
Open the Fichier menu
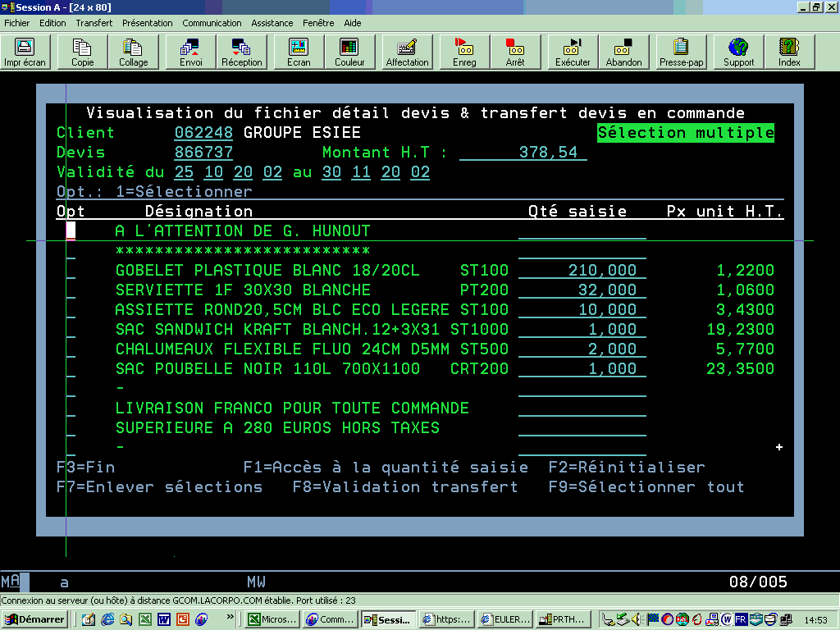[x=16, y=23]
